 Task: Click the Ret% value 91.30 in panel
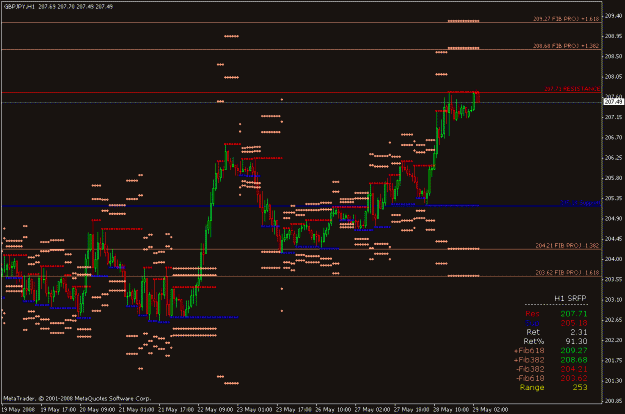[576, 341]
